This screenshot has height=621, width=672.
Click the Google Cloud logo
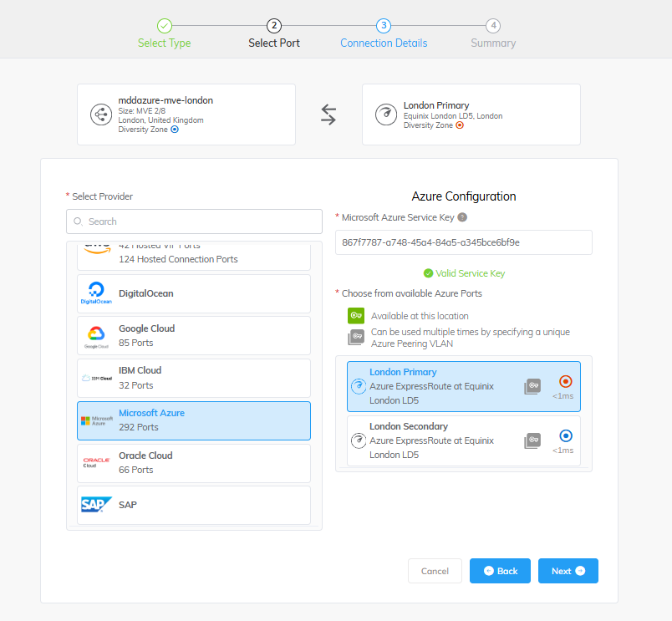96,337
